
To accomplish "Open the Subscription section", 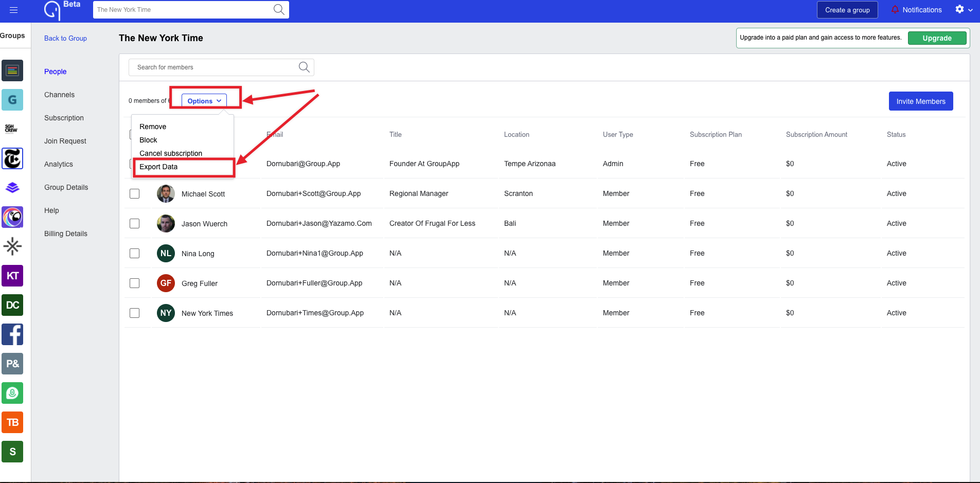I will click(64, 118).
